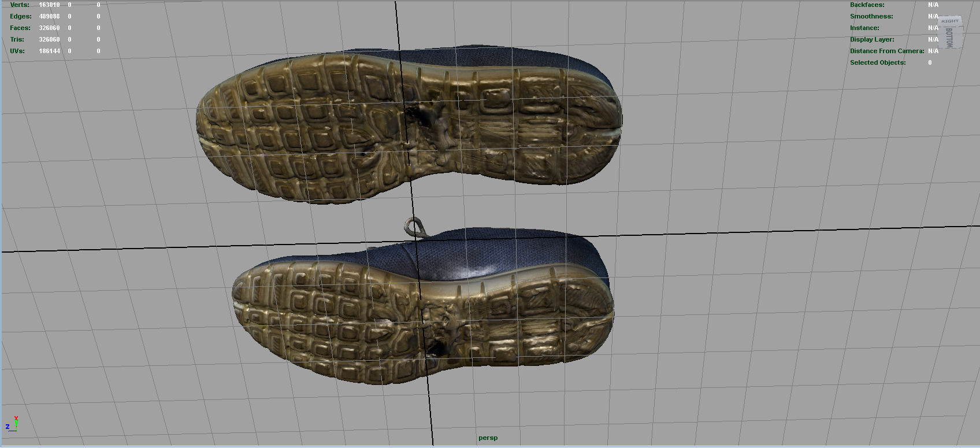Click the XYZ axis indicator in the viewport corner
The width and height of the screenshot is (980, 448).
12,424
